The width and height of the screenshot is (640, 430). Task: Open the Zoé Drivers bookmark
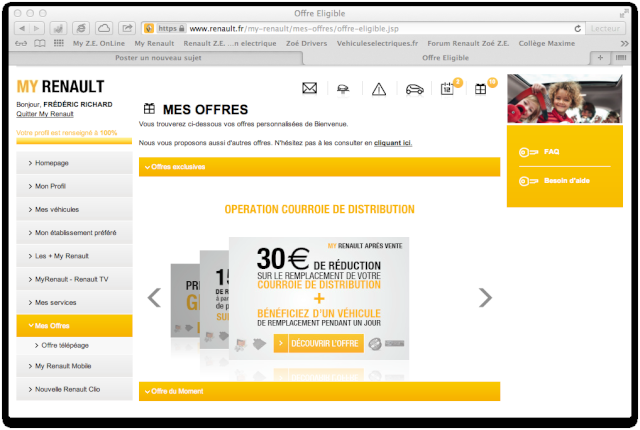[x=307, y=43]
